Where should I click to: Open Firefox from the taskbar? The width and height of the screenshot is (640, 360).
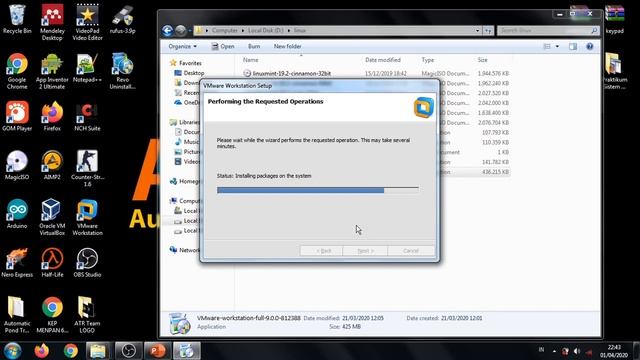coord(42,351)
